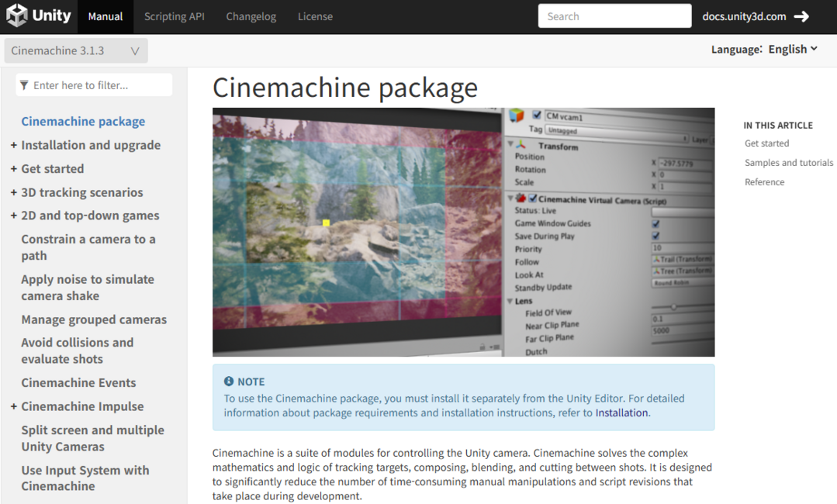Click the arrow next to docs.unity3d.com
This screenshot has height=504, width=837.
tap(801, 16)
